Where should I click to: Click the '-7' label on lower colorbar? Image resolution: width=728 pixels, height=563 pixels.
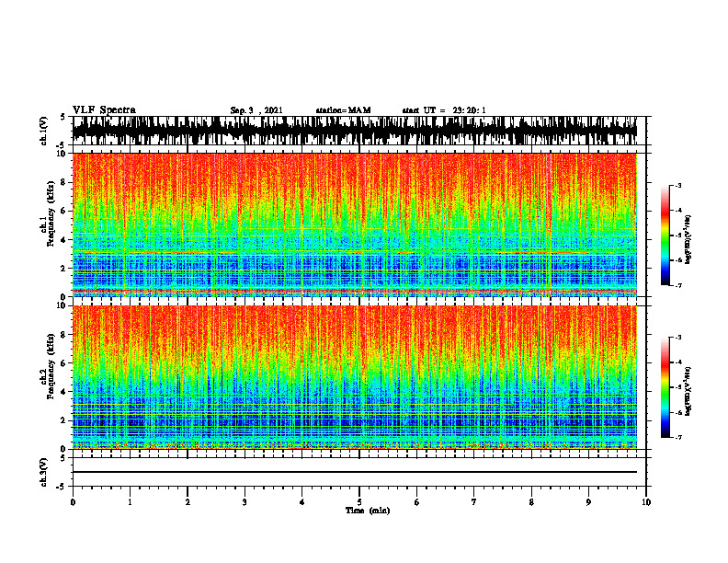[678, 437]
